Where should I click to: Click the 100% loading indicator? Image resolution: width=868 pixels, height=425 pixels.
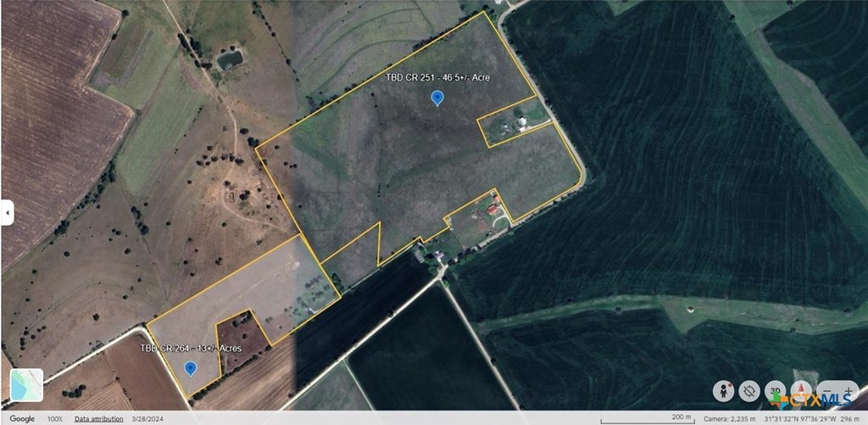[x=54, y=419]
